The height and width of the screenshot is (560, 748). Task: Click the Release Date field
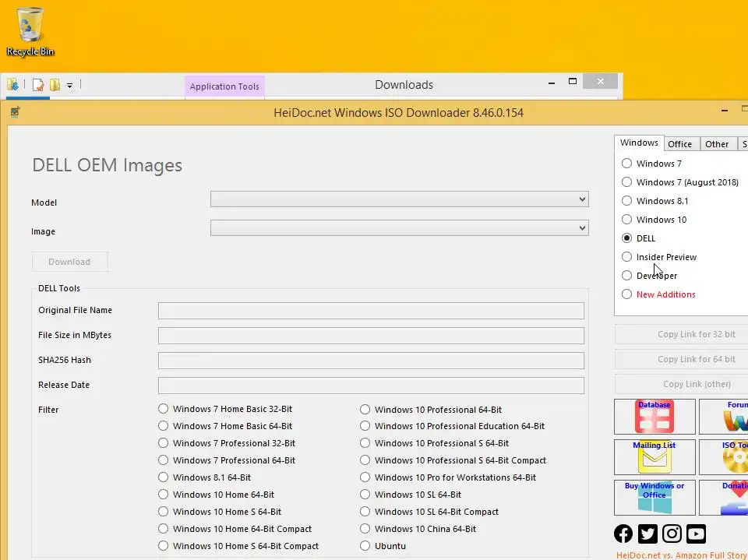371,386
